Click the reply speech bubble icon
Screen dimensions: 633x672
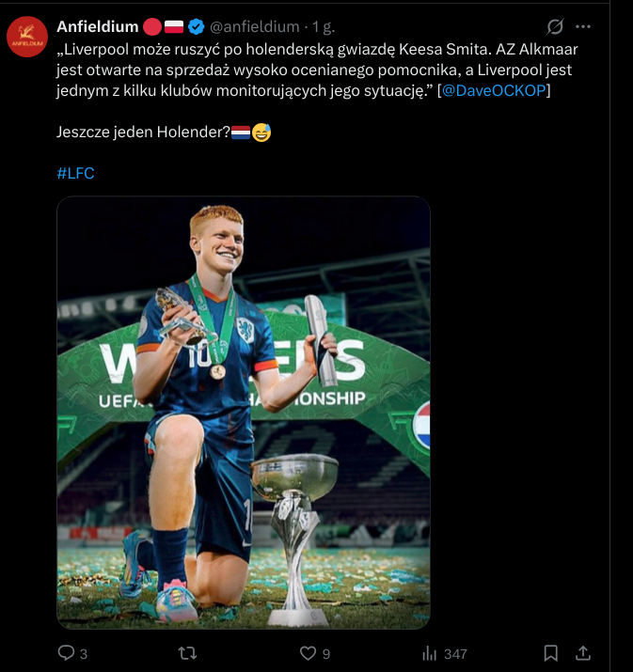(x=66, y=653)
